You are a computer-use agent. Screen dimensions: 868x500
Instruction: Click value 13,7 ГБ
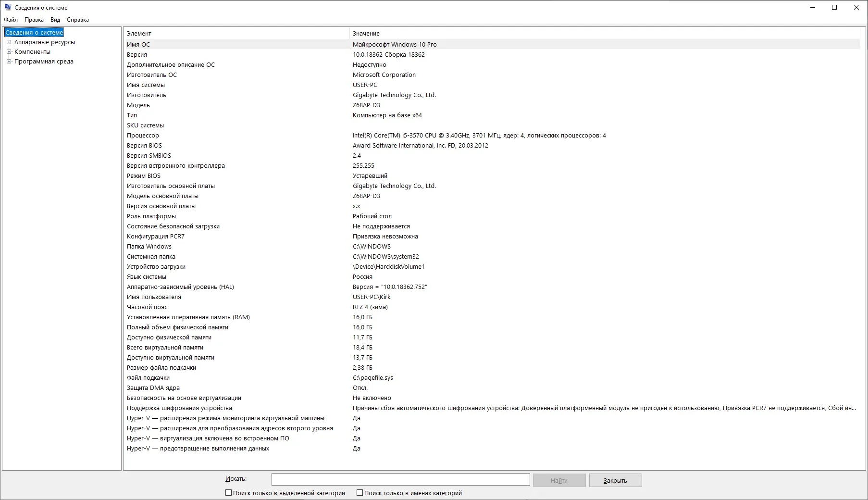click(x=362, y=357)
